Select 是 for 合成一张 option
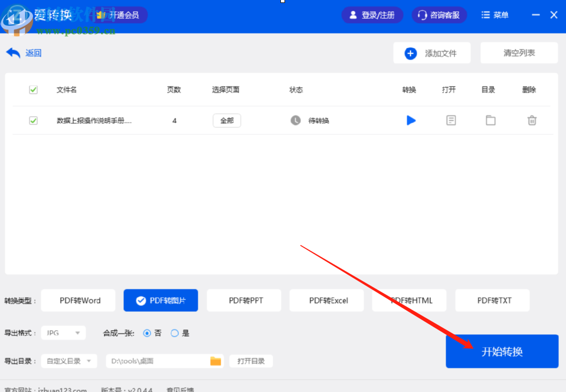The image size is (566, 392). [174, 332]
